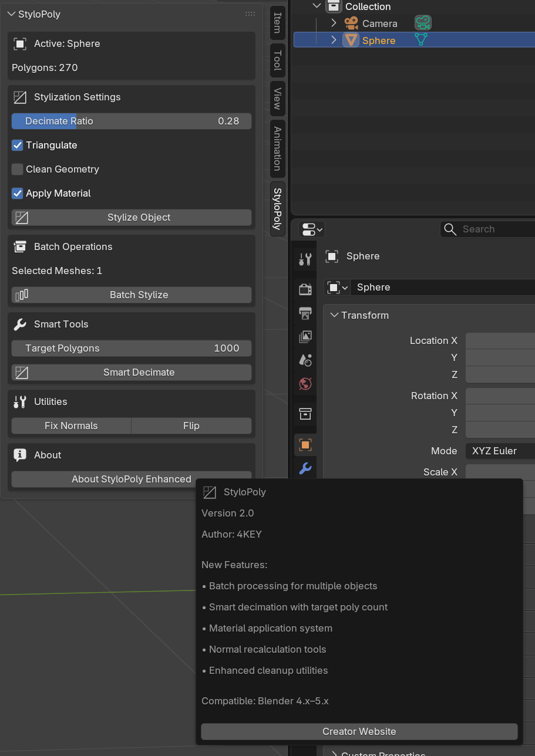Viewport: 535px width, 756px height.
Task: Switch to the Item sidebar tab
Action: 278,23
